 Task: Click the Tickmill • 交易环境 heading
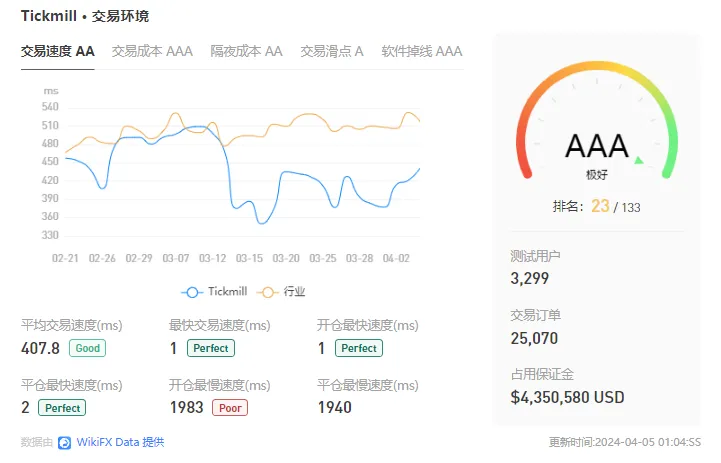[85, 16]
